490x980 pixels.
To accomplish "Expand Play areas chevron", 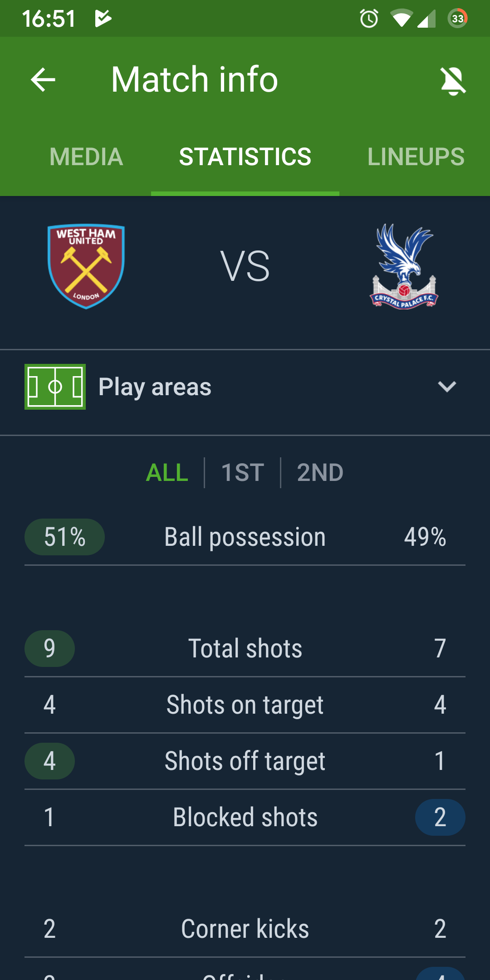I will [447, 387].
